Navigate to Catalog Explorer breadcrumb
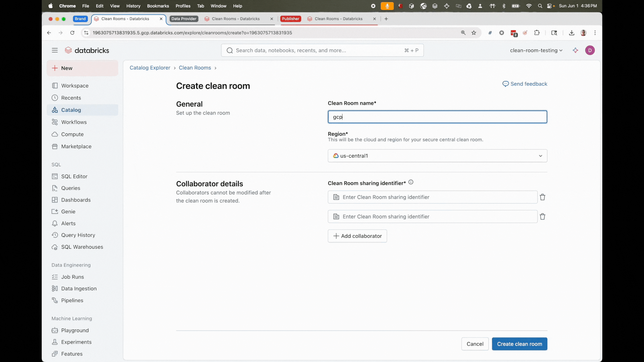The image size is (644, 362). [x=150, y=68]
